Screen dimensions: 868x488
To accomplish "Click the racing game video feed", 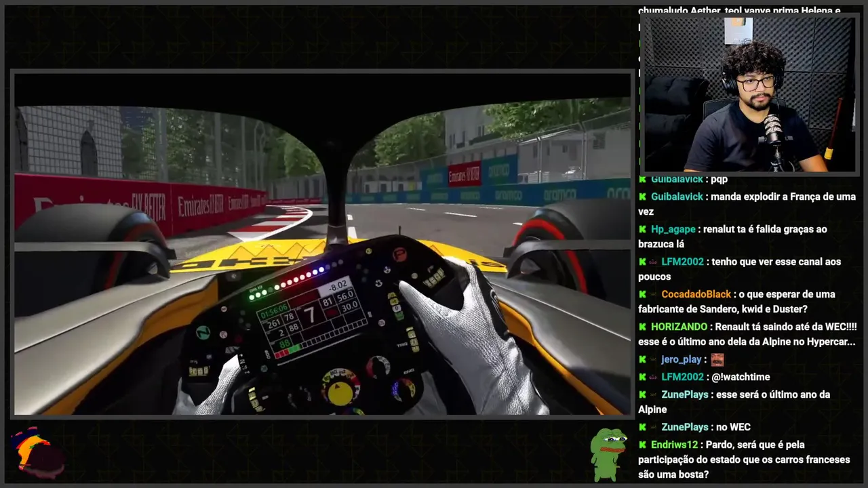I will [x=323, y=244].
